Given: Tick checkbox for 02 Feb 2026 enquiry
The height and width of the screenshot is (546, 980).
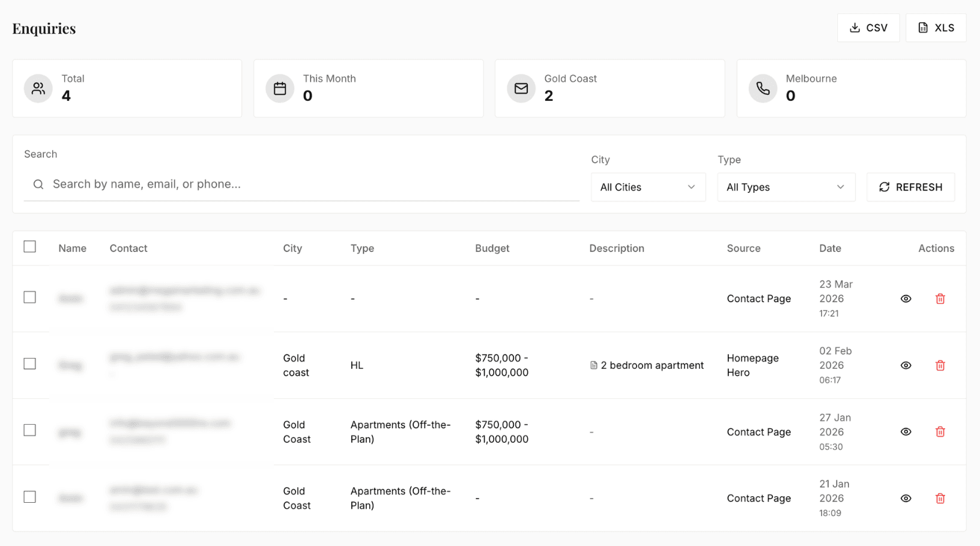Looking at the screenshot, I should click(x=30, y=364).
